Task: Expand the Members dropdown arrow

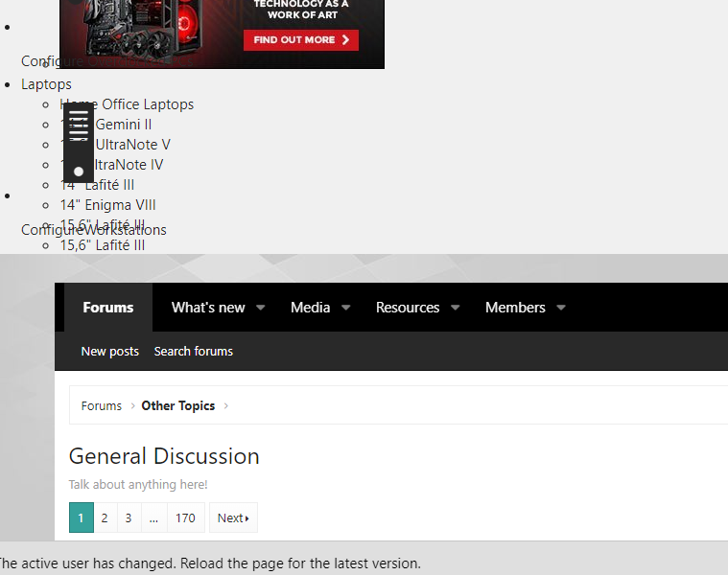Action: [x=561, y=308]
